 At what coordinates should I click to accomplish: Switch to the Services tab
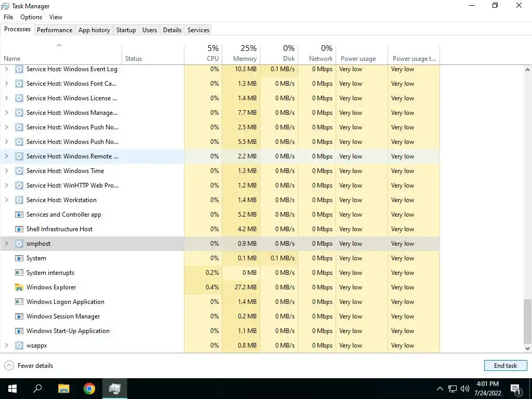[x=198, y=30]
